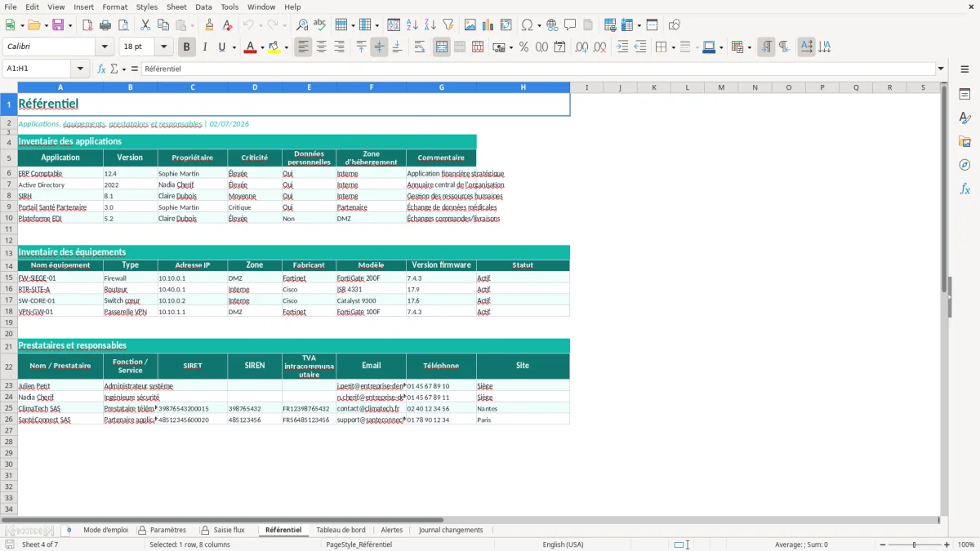This screenshot has width=980, height=551.
Task: Toggle Align Right
Action: [339, 47]
